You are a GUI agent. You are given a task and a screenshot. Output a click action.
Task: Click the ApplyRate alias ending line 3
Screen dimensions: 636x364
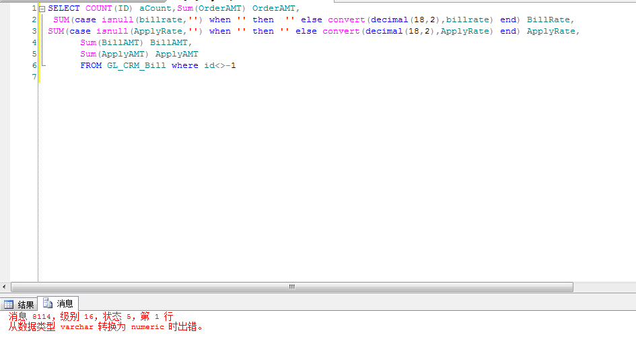coord(551,31)
